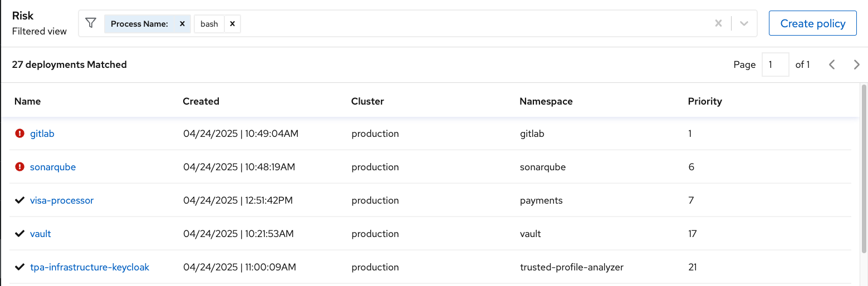Sort table by Priority column
This screenshot has width=868, height=286.
pos(705,101)
